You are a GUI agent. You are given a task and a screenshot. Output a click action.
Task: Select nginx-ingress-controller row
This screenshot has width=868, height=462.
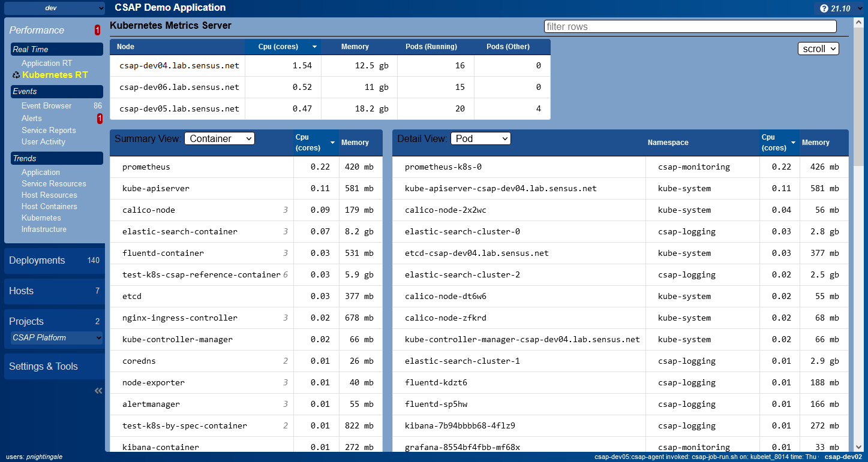point(246,318)
